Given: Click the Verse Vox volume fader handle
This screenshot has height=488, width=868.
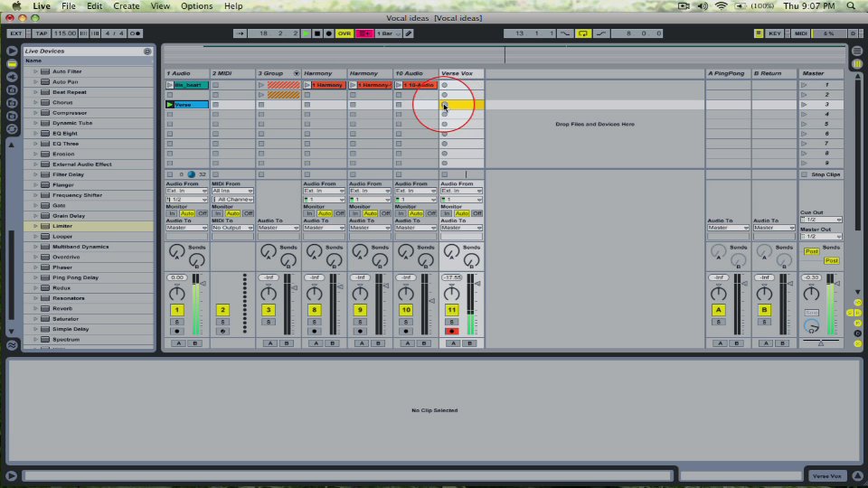Looking at the screenshot, I should click(477, 283).
